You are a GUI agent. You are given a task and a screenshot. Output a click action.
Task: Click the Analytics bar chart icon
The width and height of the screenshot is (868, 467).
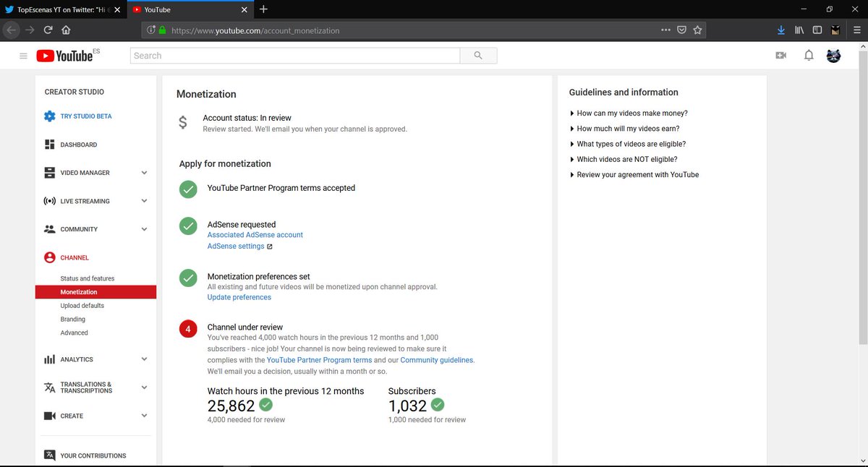pyautogui.click(x=49, y=359)
